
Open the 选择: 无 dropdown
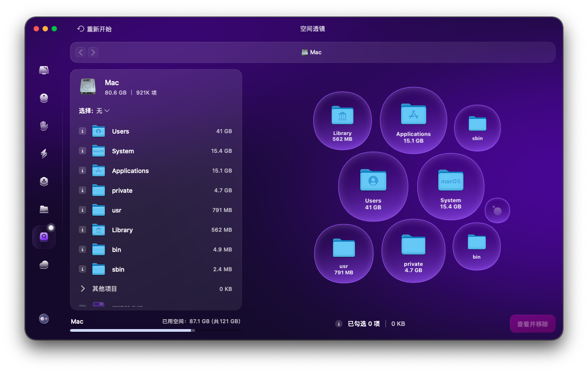coord(94,111)
